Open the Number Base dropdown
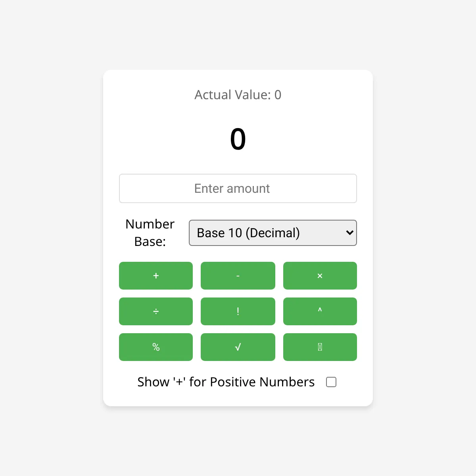476x476 pixels. click(273, 233)
